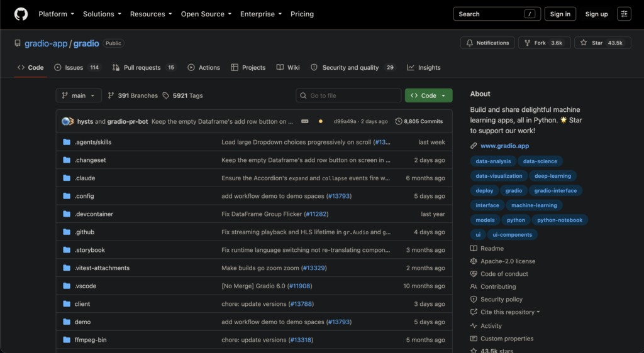Click the fork icon next to Fork

528,43
